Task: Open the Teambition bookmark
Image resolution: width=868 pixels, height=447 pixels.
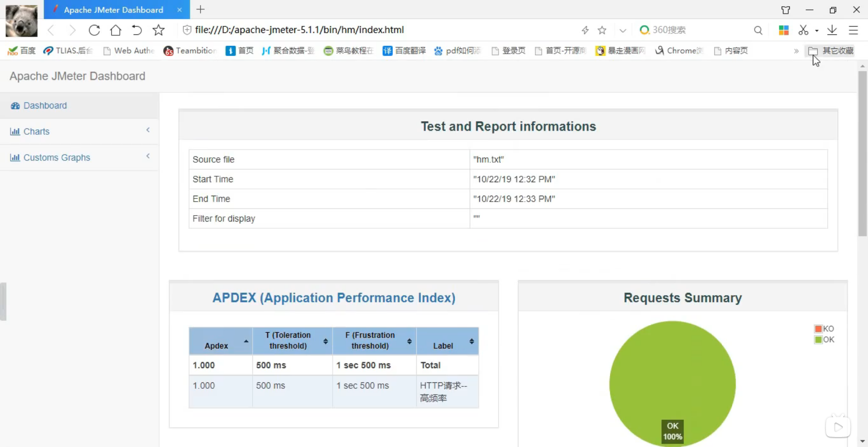Action: pos(190,51)
